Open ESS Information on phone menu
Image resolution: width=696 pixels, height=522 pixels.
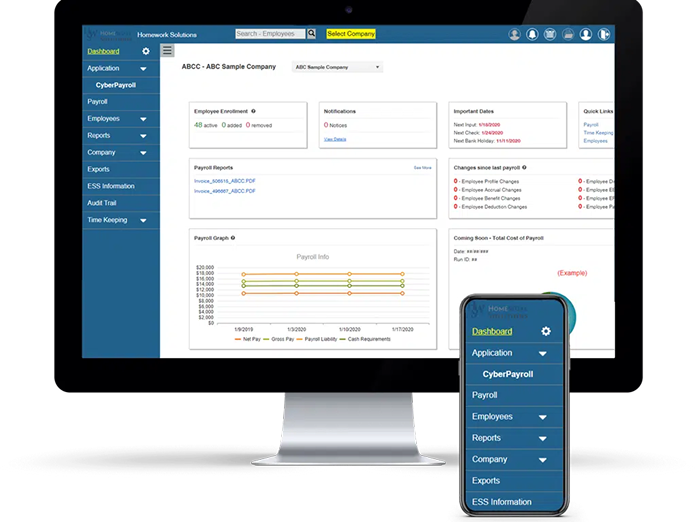click(502, 502)
